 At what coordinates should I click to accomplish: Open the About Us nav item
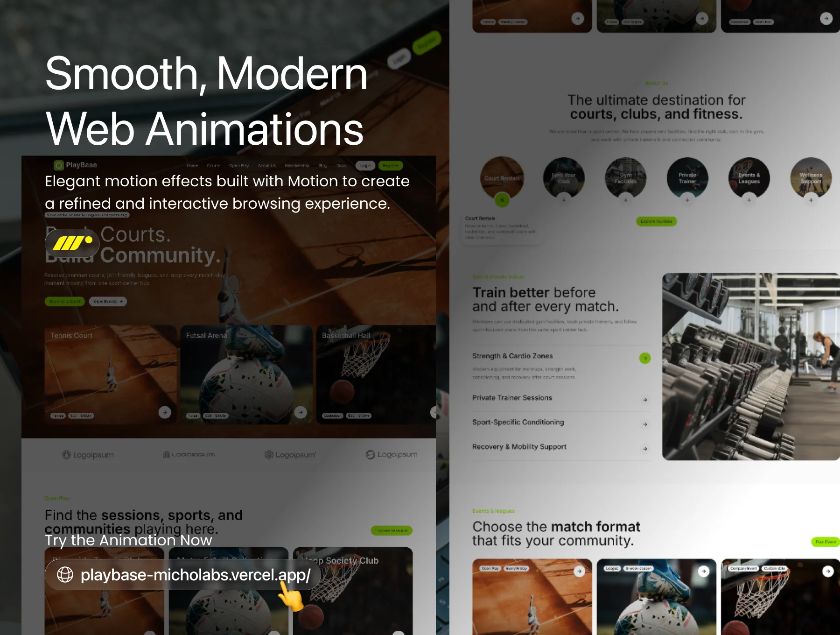coord(267,166)
